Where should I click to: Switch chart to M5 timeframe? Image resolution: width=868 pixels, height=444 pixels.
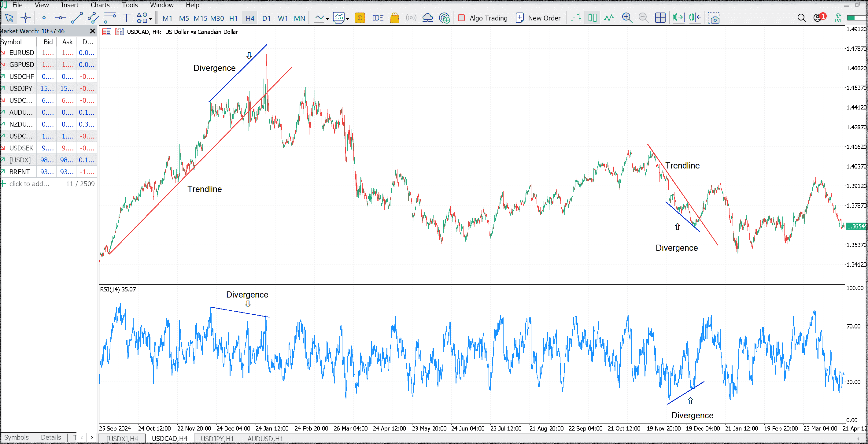(x=184, y=18)
